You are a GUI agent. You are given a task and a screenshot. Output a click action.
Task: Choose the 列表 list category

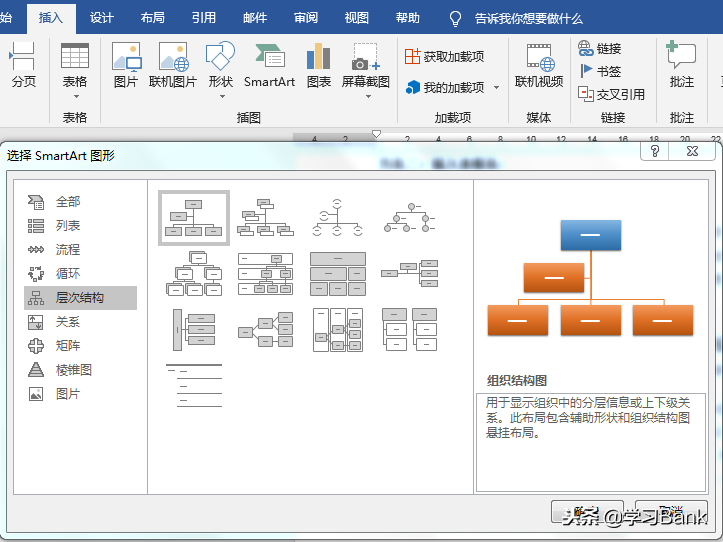click(81, 226)
